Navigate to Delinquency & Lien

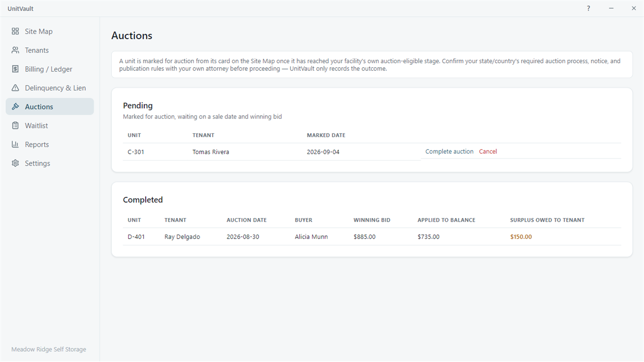point(50,88)
